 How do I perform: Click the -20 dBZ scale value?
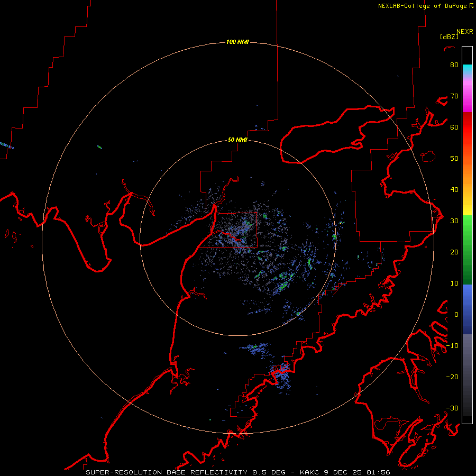coord(452,377)
